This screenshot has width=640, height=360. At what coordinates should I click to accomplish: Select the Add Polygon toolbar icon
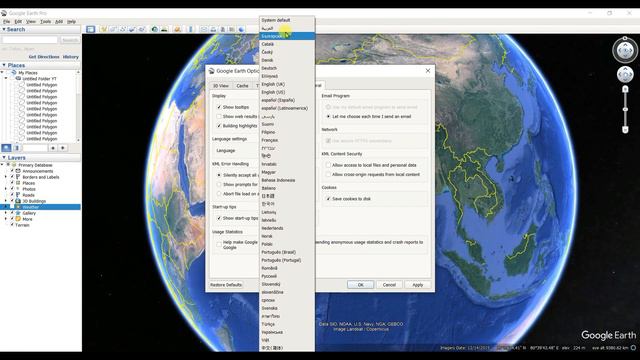click(x=113, y=29)
